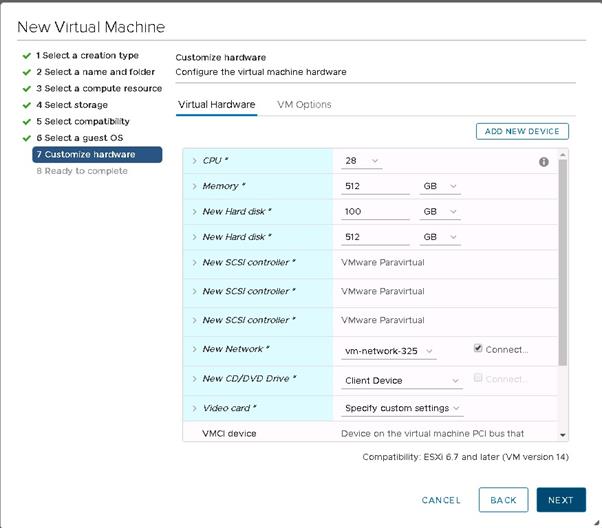Toggle New CD/DVD Drive Connect checkbox
This screenshot has height=528, width=602.
(x=478, y=377)
